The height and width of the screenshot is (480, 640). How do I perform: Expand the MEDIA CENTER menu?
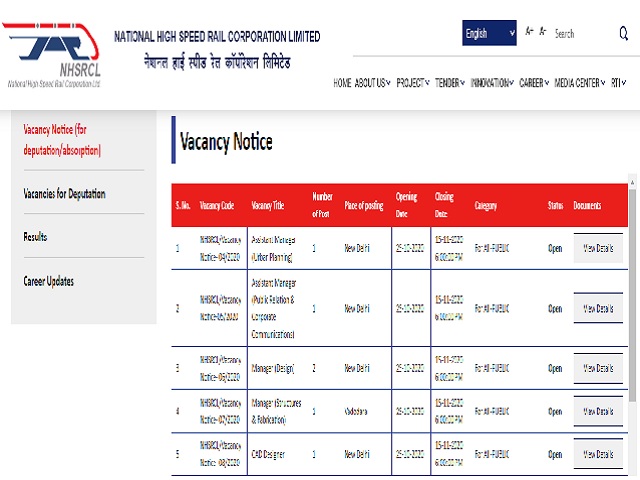pyautogui.click(x=580, y=83)
